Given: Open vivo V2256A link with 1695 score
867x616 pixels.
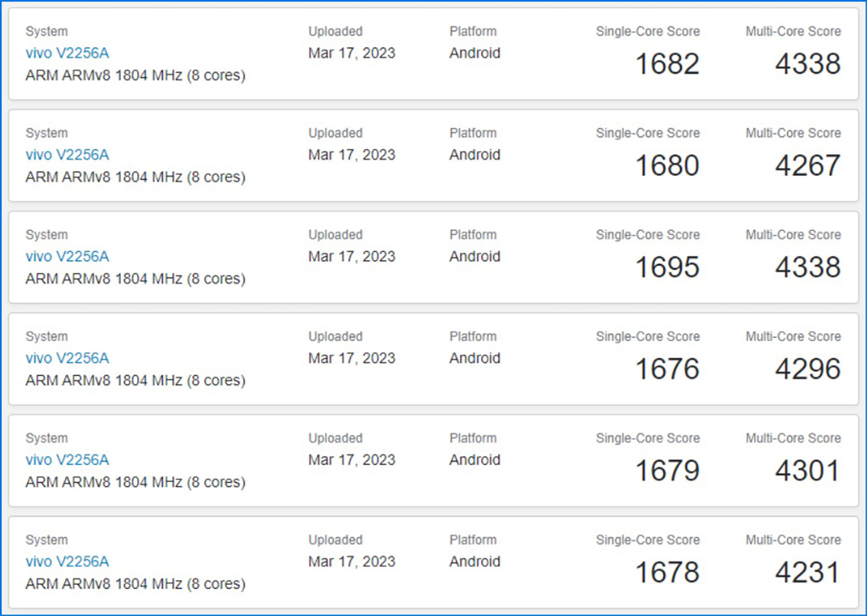Looking at the screenshot, I should 67,256.
